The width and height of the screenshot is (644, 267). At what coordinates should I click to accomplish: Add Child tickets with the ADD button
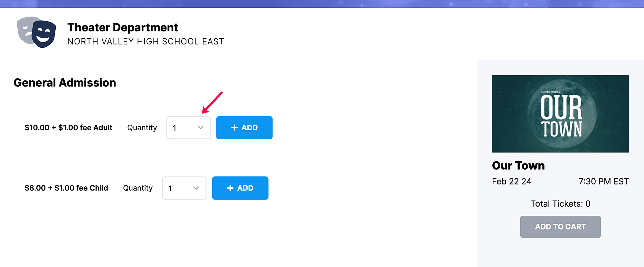click(x=240, y=188)
